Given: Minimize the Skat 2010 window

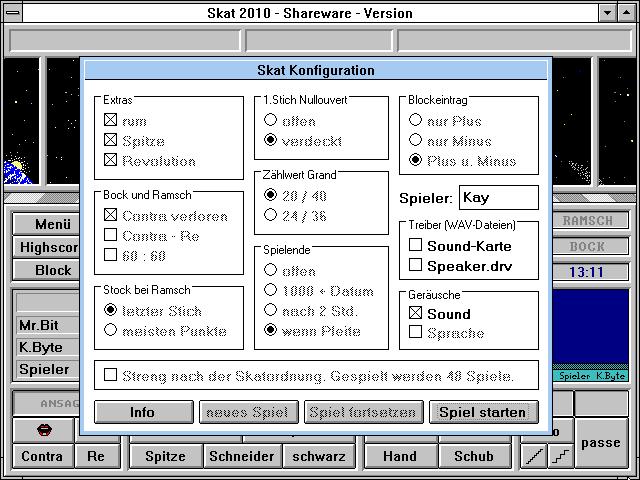Looking at the screenshot, I should point(607,13).
